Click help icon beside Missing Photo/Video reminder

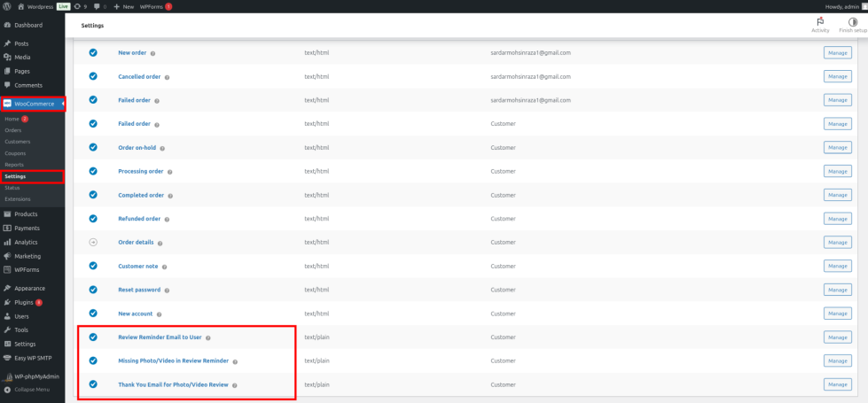[x=235, y=361]
